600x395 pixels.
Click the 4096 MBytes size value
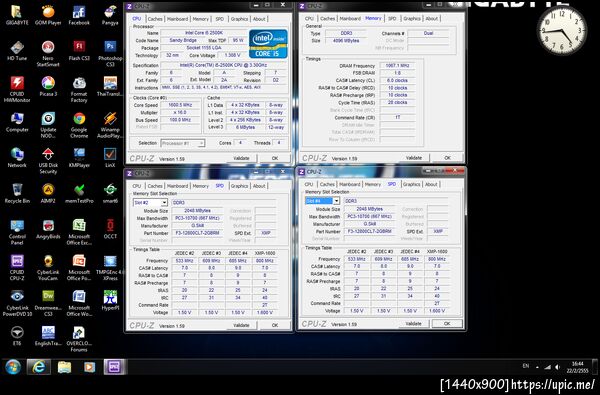click(346, 41)
